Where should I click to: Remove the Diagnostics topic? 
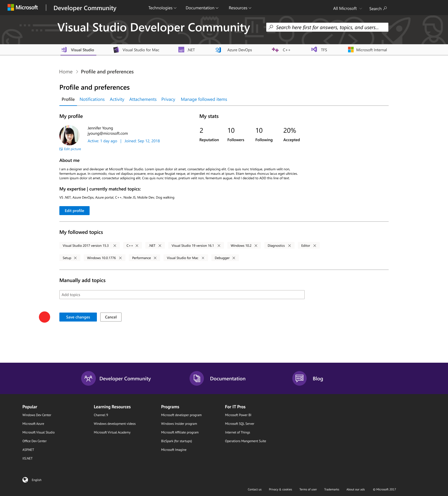pyautogui.click(x=290, y=246)
